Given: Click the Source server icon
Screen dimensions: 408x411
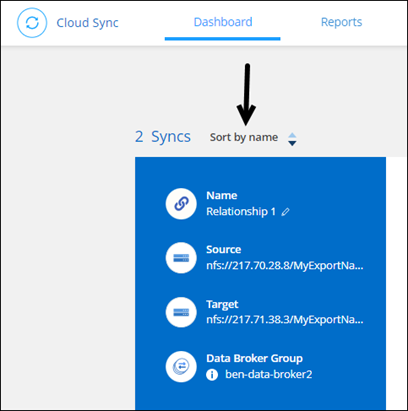Looking at the screenshot, I should pos(181,258).
